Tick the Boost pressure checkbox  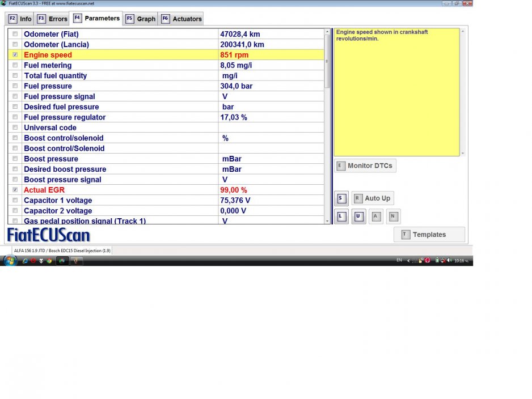[x=15, y=159]
